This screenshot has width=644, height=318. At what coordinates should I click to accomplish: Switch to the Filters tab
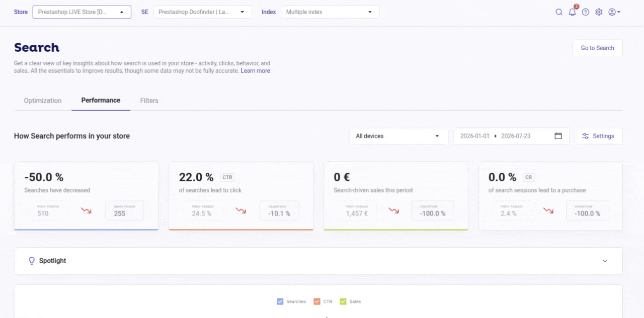point(149,100)
